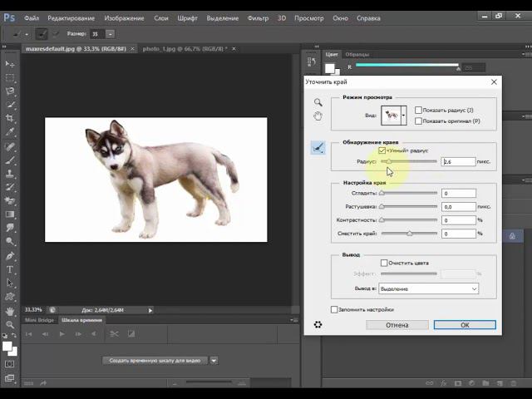Select the Gradient tool
Screen dimensions: 532x399
[x=10, y=214]
